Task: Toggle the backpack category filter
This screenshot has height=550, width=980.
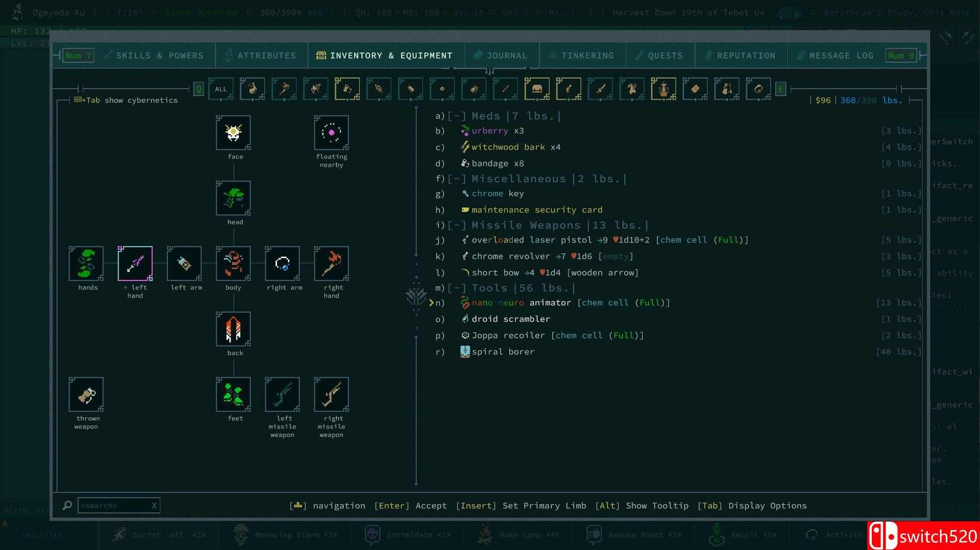Action: point(537,89)
